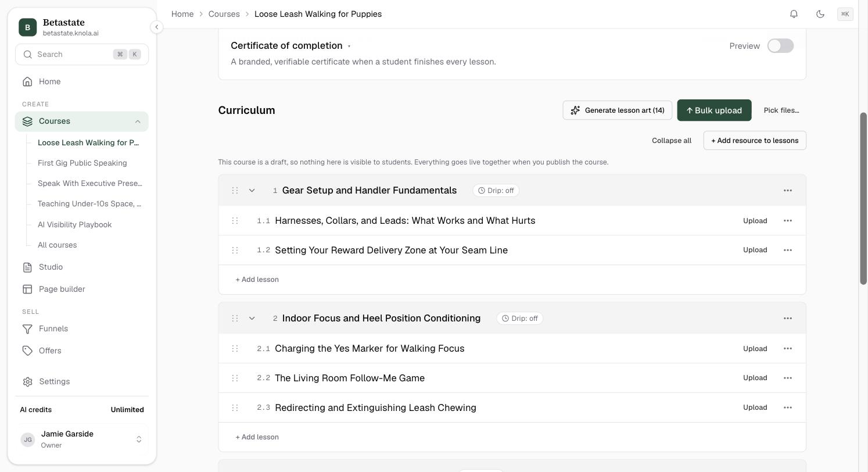This screenshot has height=472, width=868.
Task: Click drag handle for lesson 2.1
Action: (x=235, y=349)
